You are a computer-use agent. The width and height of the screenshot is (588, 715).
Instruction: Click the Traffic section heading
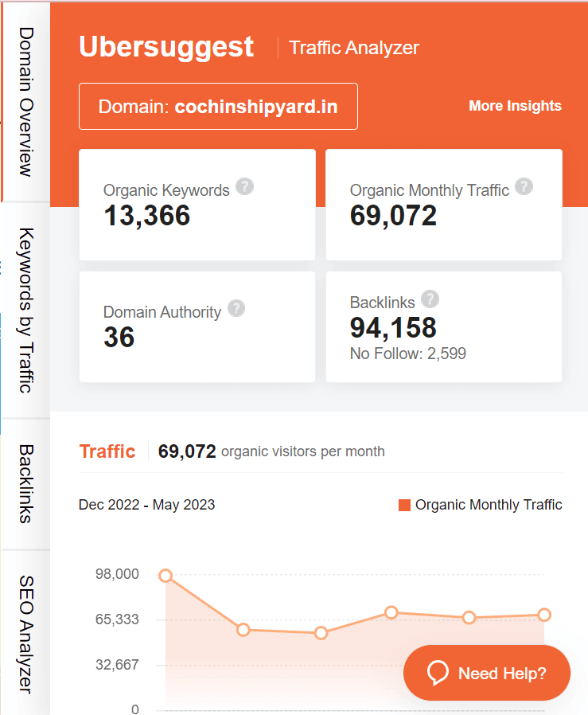point(107,451)
